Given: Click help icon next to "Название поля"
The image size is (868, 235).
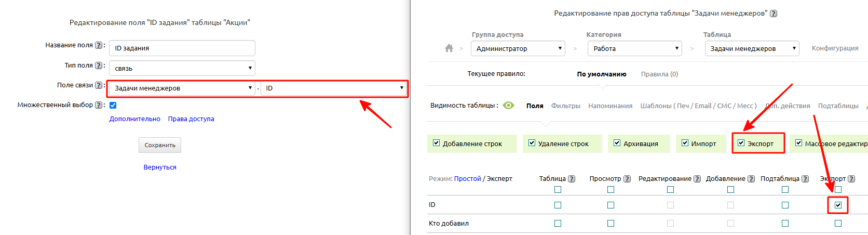Looking at the screenshot, I should 99,45.
